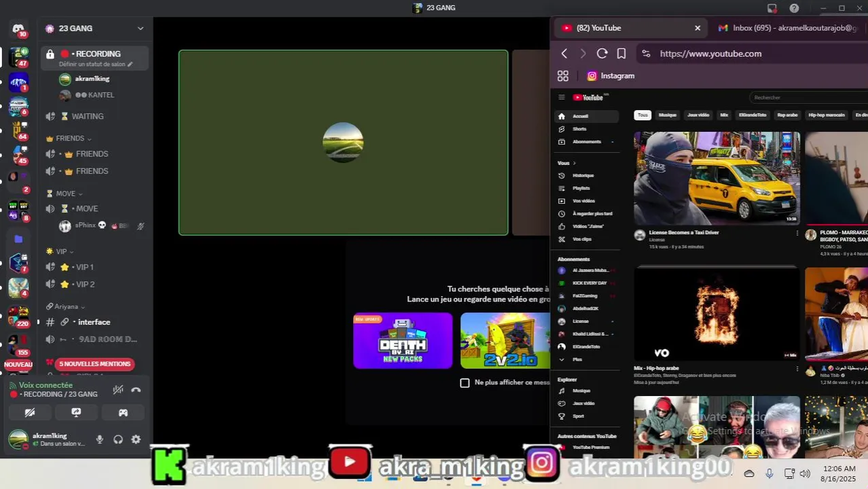Screen dimensions: 868x489
Task: Deafen with the Discord headphones icon
Action: tap(118, 439)
